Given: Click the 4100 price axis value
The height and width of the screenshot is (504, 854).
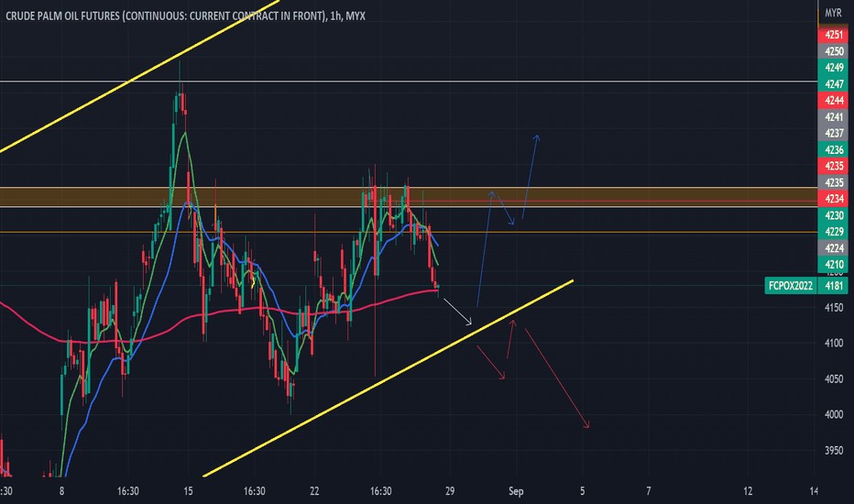Looking at the screenshot, I should click(833, 344).
